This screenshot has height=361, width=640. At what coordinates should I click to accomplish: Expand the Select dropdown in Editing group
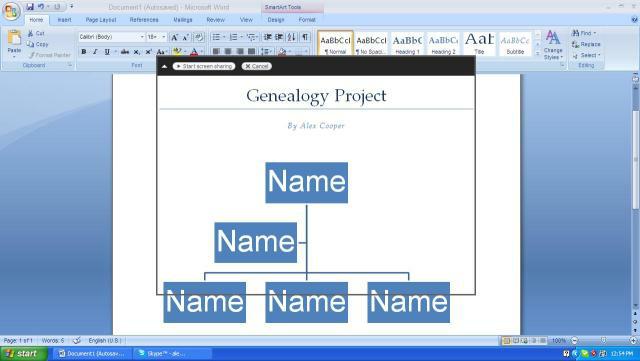(x=587, y=55)
